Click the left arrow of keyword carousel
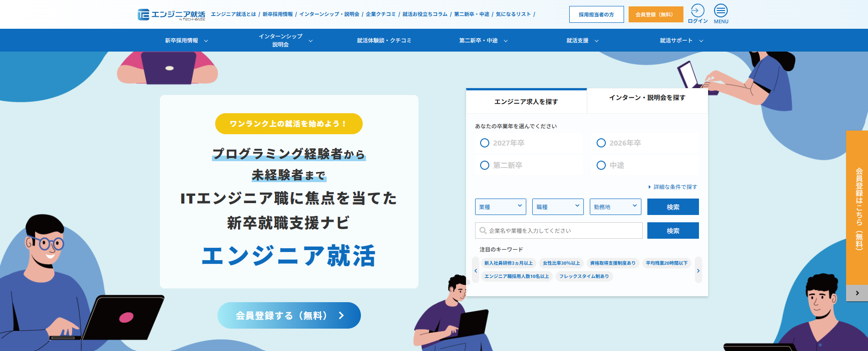The image size is (868, 351). pyautogui.click(x=476, y=271)
